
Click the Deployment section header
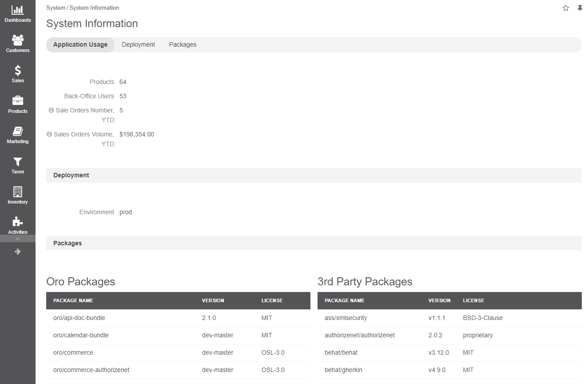point(314,175)
